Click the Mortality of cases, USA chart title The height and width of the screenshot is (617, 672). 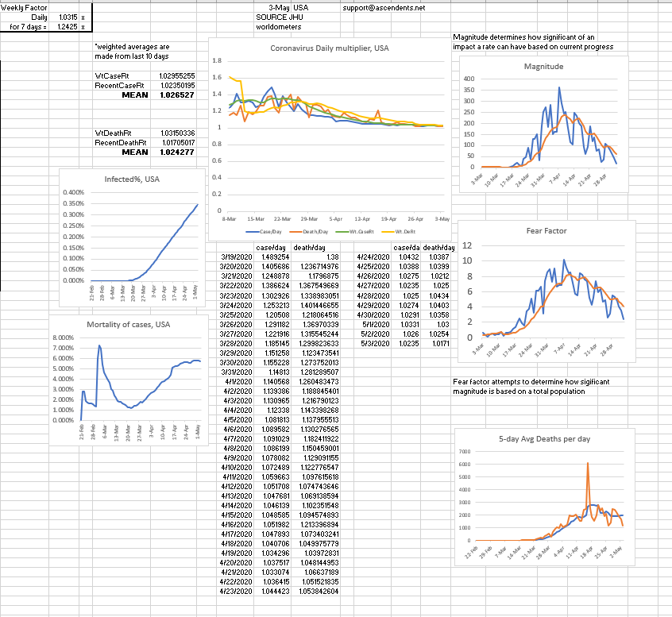pos(126,325)
